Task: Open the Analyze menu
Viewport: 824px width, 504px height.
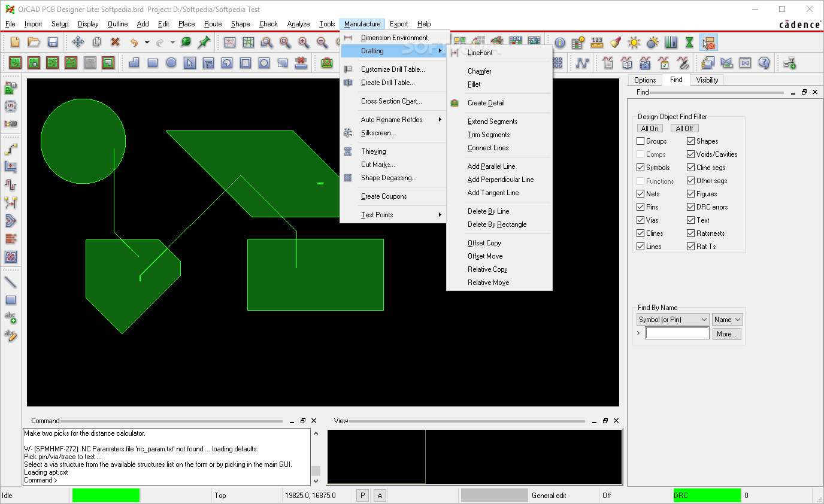Action: coord(298,24)
